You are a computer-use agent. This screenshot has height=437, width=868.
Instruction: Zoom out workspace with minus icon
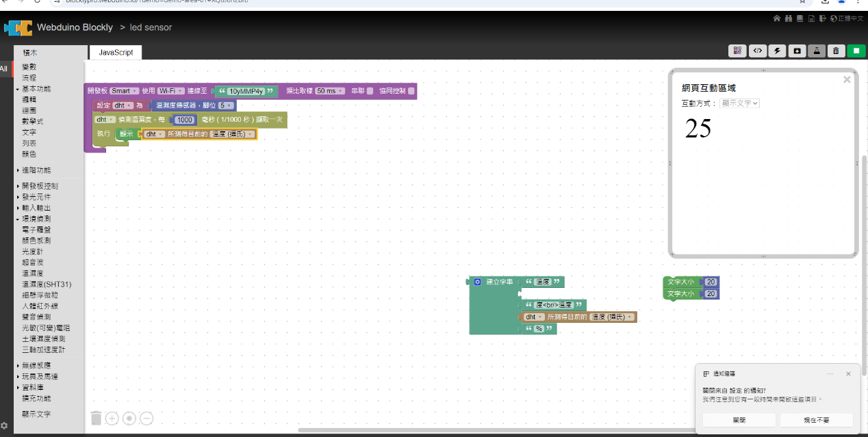(x=146, y=418)
